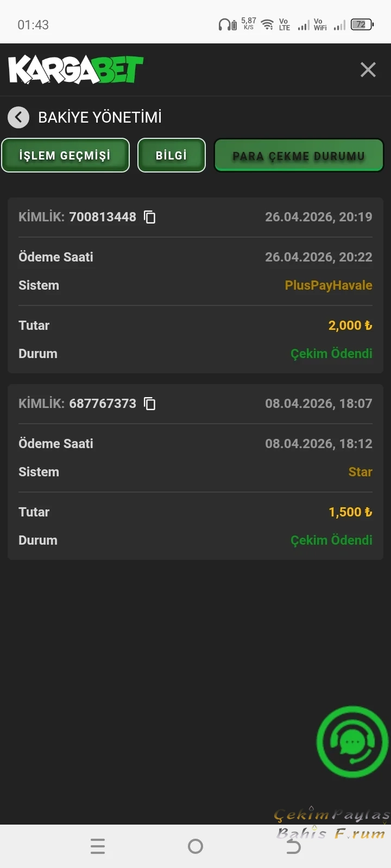Screen dimensions: 391x868
Task: Select the 2,000 ₺ withdrawal amount
Action: 350,325
